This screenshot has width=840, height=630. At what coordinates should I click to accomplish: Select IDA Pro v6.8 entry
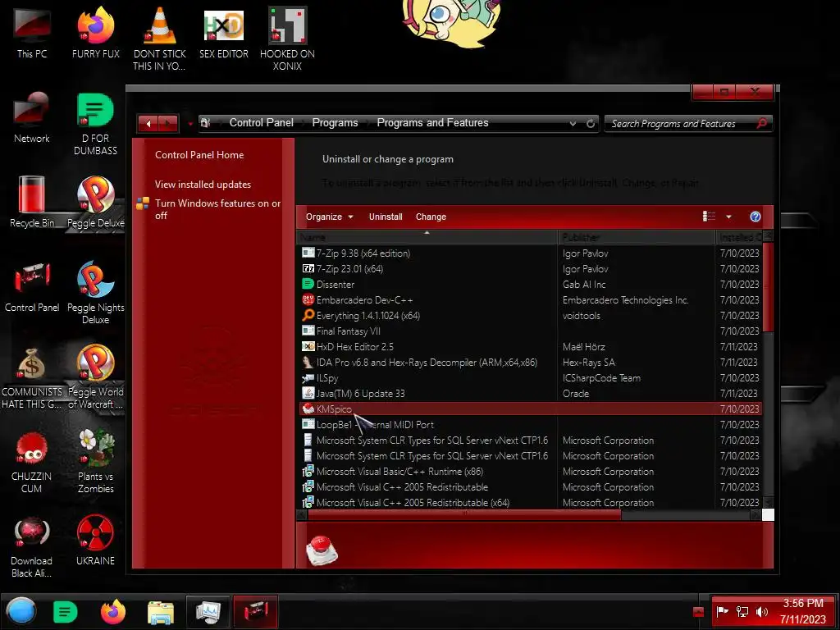[x=529, y=362]
